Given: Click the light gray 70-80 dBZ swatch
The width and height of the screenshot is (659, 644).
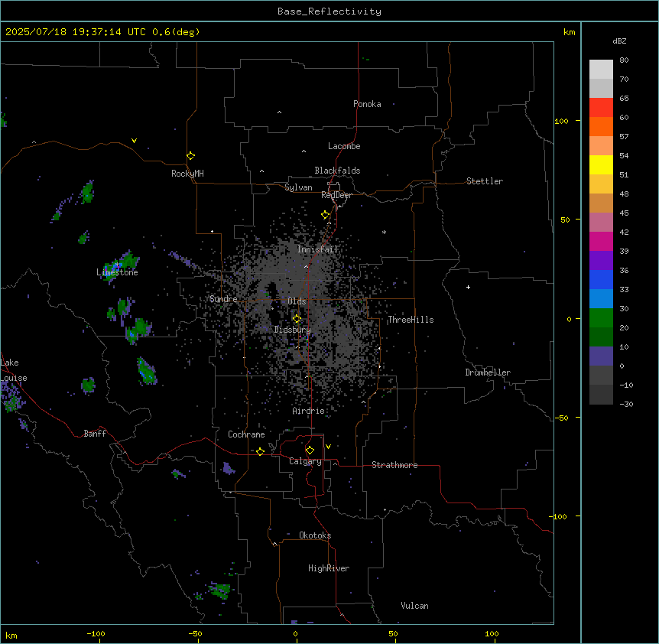Looking at the screenshot, I should (x=601, y=70).
